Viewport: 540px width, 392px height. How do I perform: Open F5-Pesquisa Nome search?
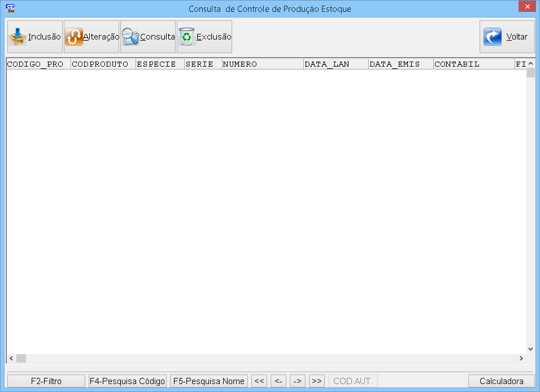coord(208,381)
